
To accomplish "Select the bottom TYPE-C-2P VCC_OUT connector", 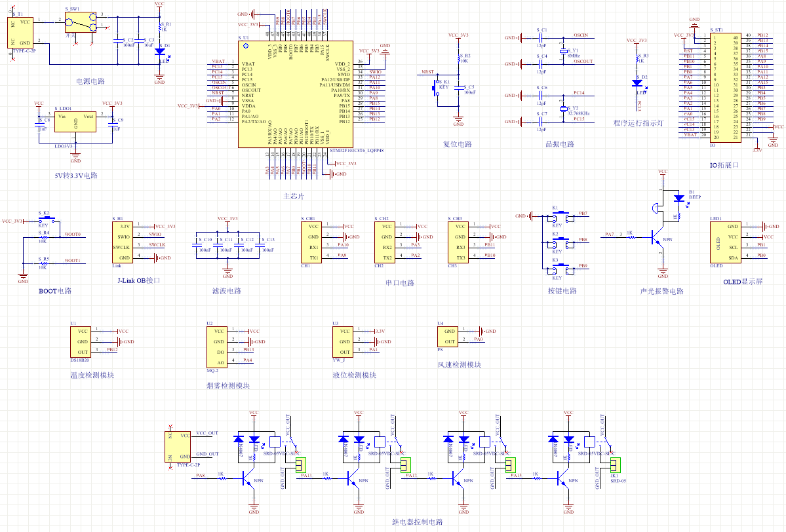I will pos(178,446).
